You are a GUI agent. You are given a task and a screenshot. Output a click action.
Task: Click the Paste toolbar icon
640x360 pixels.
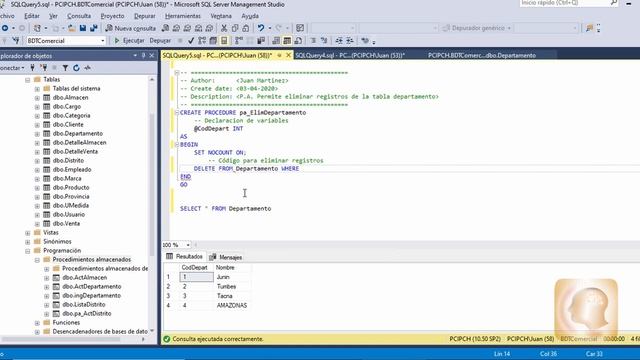coord(246,28)
